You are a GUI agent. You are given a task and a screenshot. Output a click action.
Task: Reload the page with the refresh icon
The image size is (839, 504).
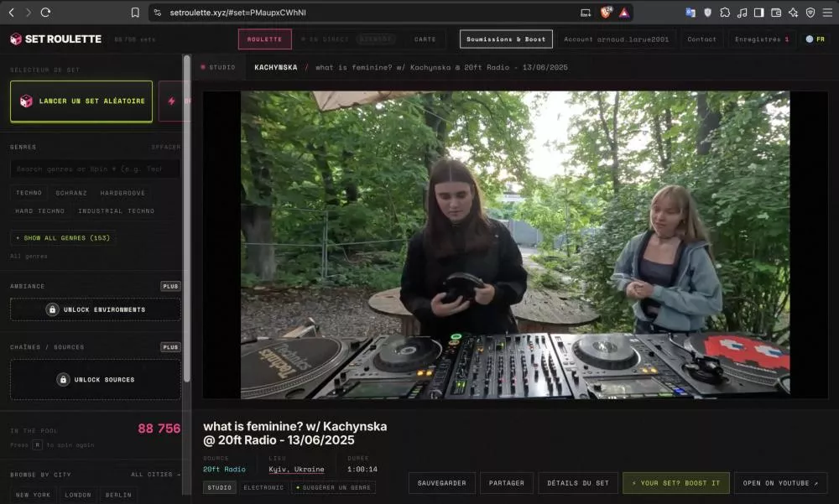click(x=45, y=13)
